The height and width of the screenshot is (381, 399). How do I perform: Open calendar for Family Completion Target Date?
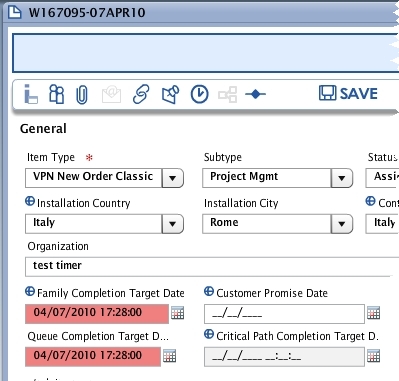pyautogui.click(x=177, y=313)
